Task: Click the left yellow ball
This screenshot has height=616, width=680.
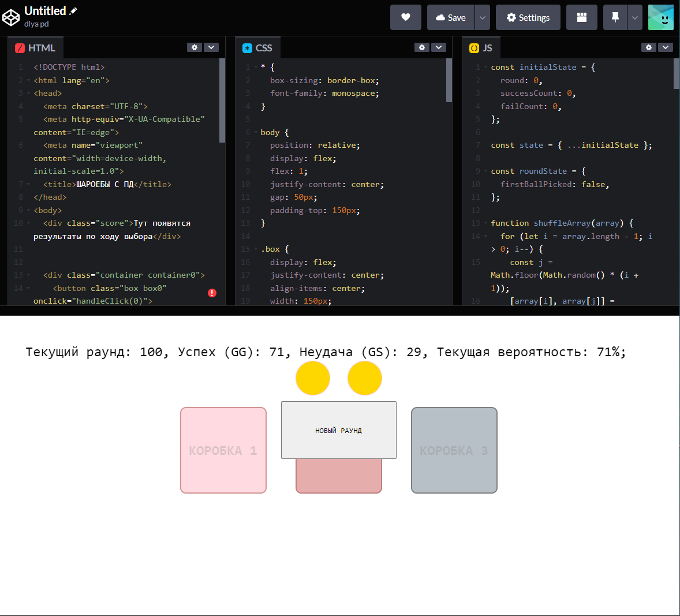Action: tap(313, 378)
